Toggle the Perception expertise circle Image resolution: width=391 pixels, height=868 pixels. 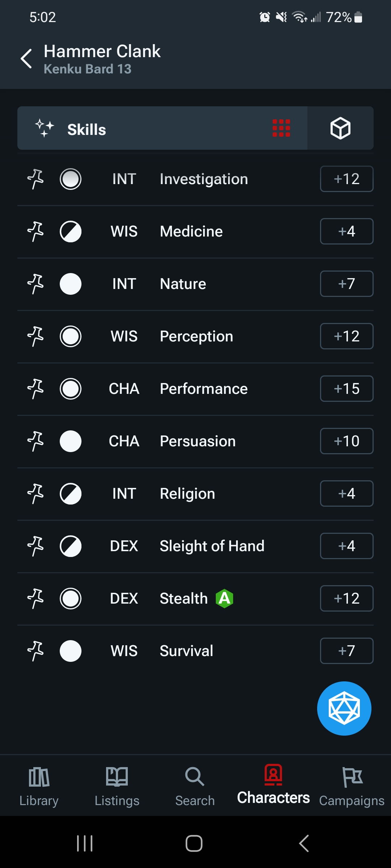click(x=71, y=336)
